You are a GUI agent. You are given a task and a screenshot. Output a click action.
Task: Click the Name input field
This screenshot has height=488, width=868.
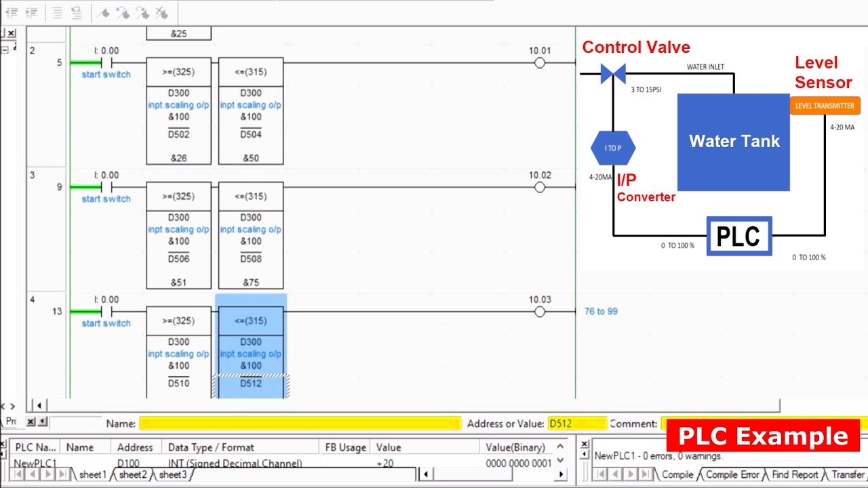(x=300, y=424)
